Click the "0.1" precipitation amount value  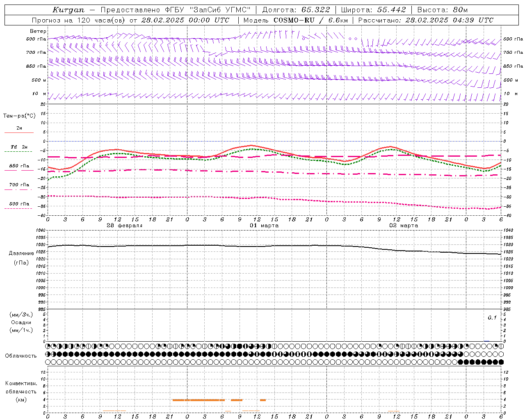pyautogui.click(x=492, y=318)
